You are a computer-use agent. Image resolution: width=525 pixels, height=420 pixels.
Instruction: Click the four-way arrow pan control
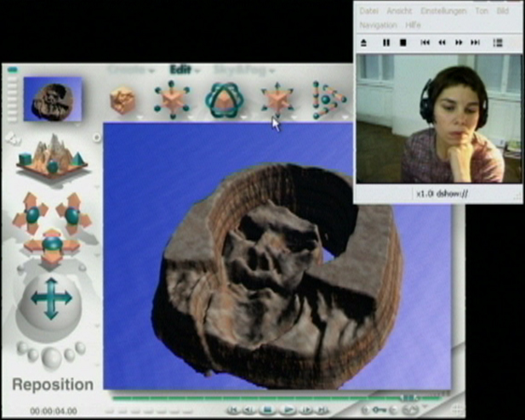(x=51, y=298)
